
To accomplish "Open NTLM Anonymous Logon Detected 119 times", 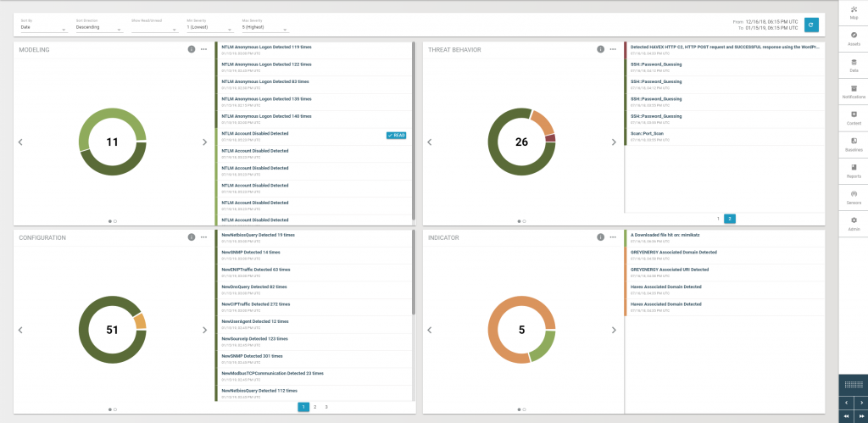I will (314, 50).
